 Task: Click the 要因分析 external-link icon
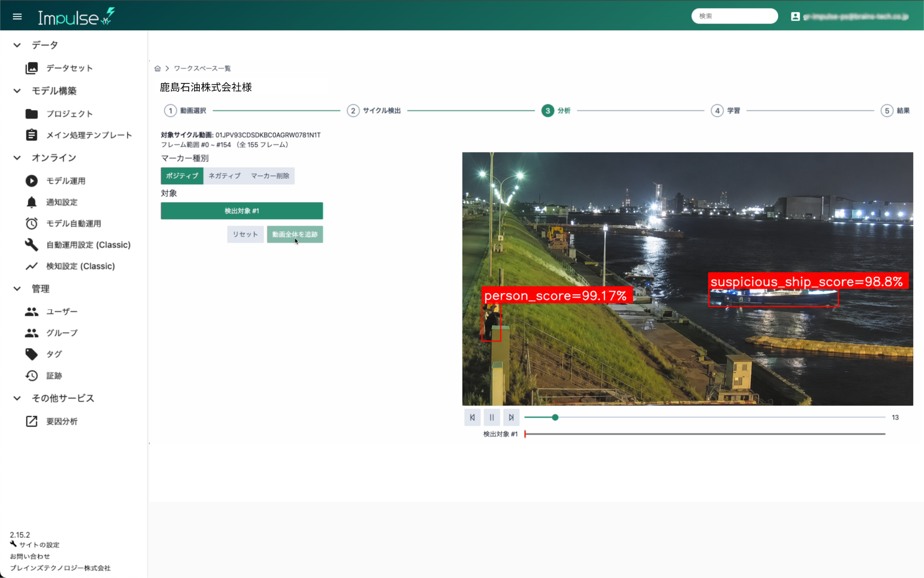click(x=32, y=421)
